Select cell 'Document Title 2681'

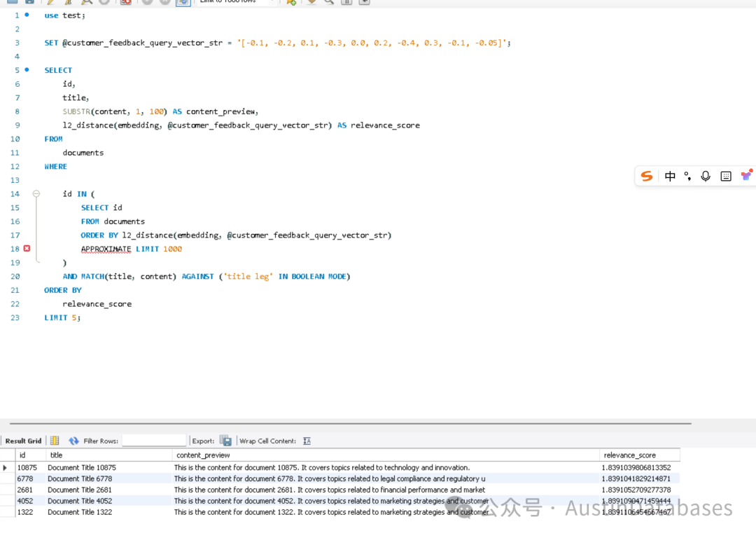(x=109, y=490)
